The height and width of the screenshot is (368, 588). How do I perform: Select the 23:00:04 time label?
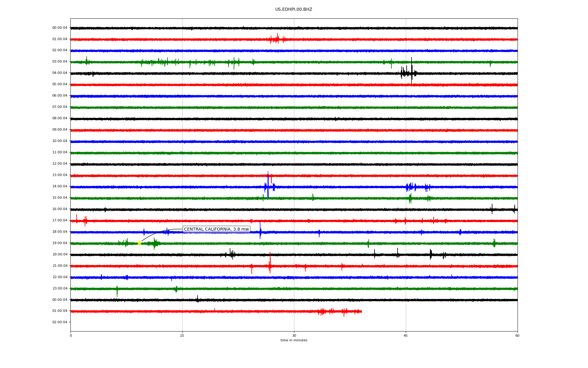pyautogui.click(x=60, y=289)
